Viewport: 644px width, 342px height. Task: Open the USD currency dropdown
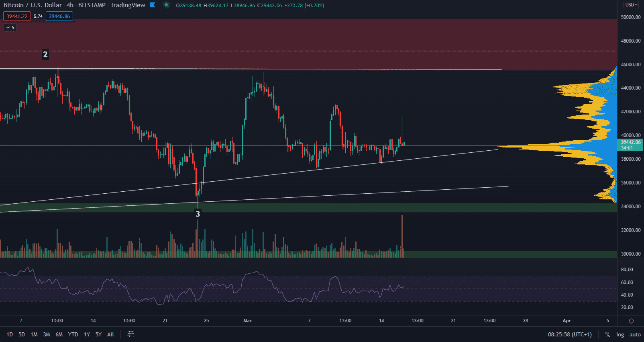click(x=631, y=5)
